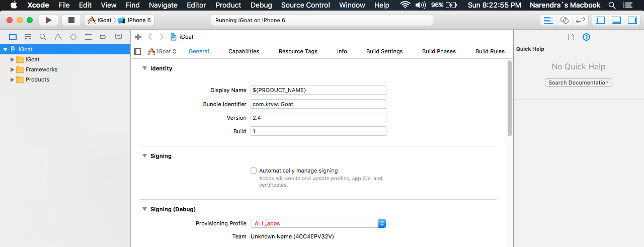This screenshot has width=644, height=247.
Task: Toggle the project and targets list
Action: (x=138, y=51)
